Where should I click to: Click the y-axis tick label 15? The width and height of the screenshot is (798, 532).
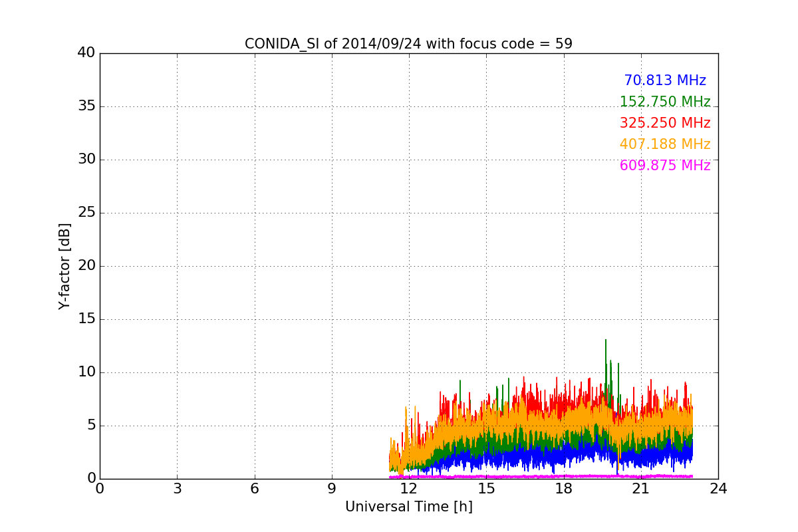point(86,319)
